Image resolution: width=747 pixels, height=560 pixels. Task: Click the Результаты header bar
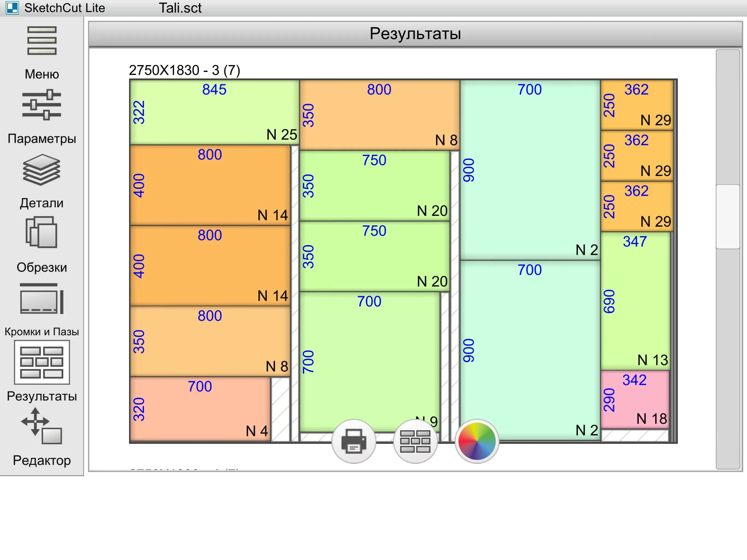coord(415,34)
